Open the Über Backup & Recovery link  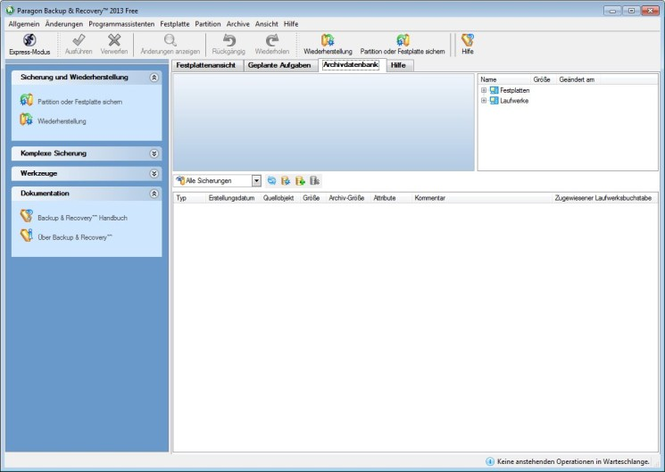(75, 237)
